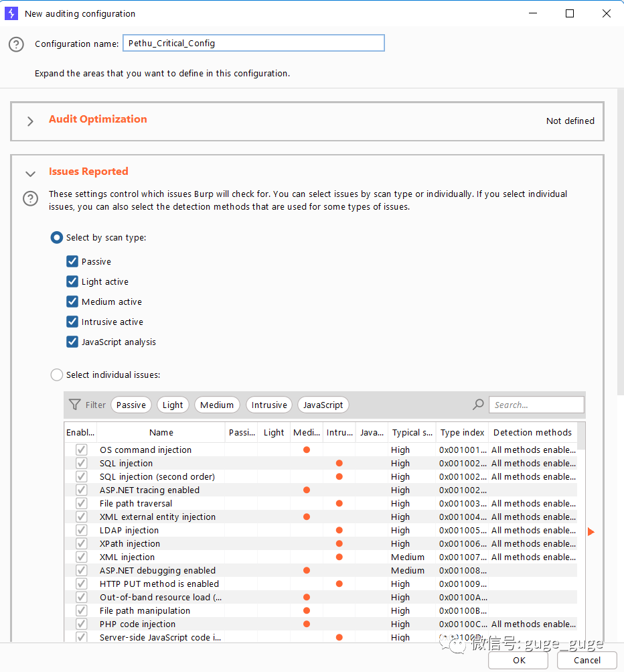Screen dimensions: 624x672
Task: Apply the Medium filter pill
Action: point(217,405)
